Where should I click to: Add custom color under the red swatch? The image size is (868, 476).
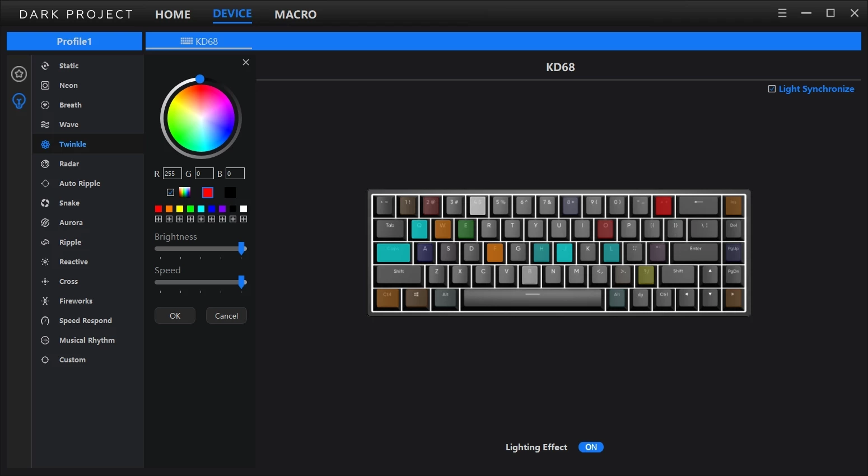click(158, 219)
